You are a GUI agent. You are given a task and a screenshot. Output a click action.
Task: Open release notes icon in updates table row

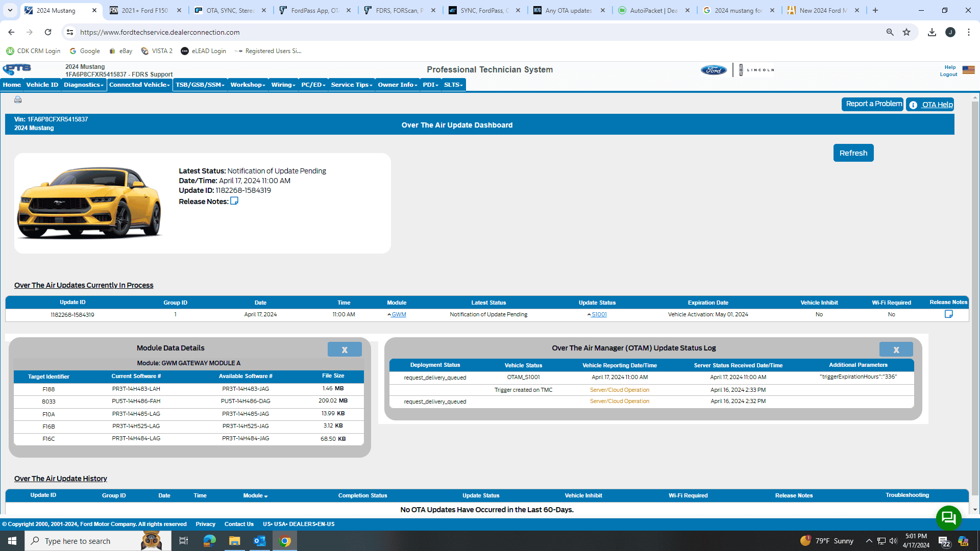coord(948,314)
